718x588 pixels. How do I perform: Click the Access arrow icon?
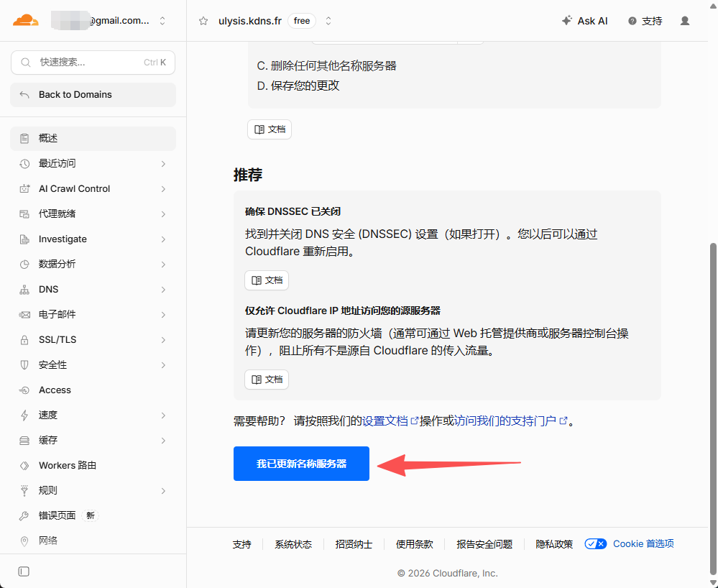(24, 390)
